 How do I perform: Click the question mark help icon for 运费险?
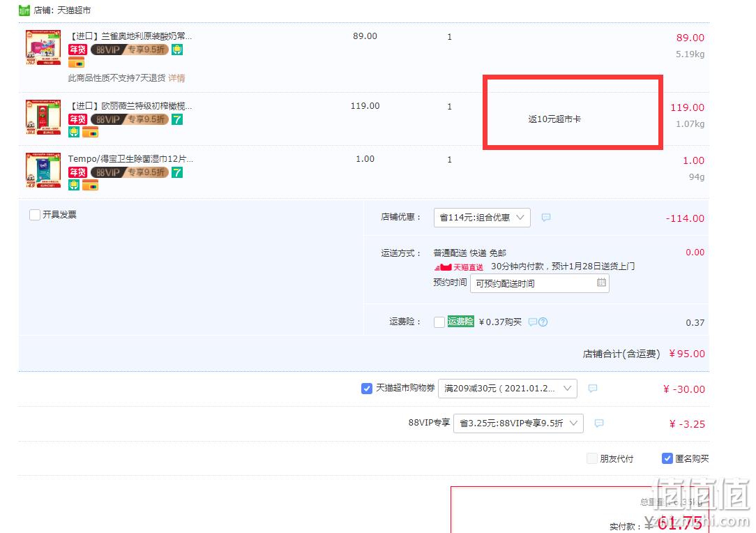click(543, 322)
